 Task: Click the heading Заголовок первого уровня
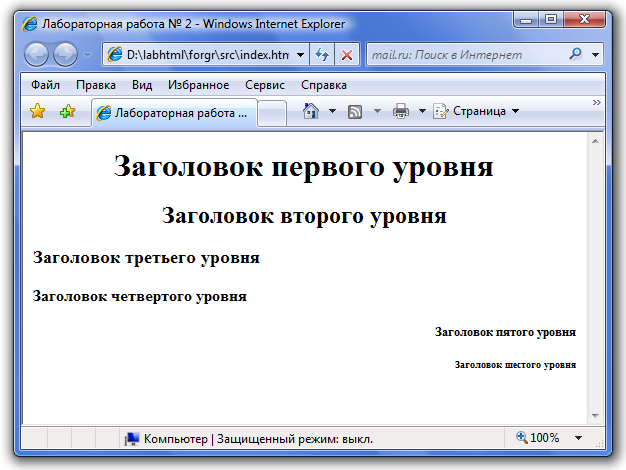click(x=304, y=166)
